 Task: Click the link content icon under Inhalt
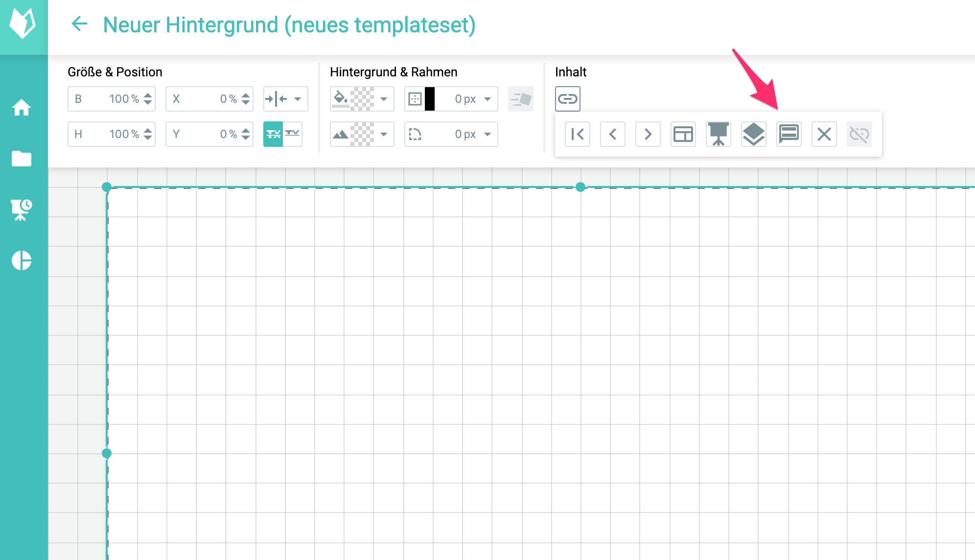tap(568, 99)
